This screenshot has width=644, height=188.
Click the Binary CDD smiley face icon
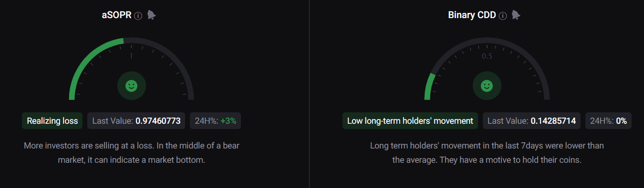487,86
